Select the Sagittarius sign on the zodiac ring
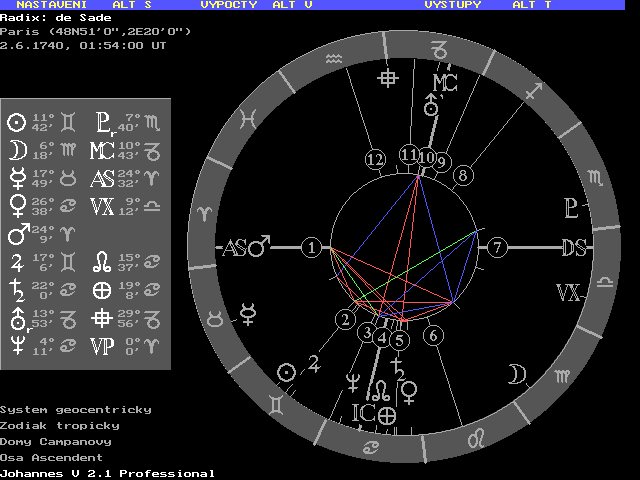This screenshot has height=480, width=640. pyautogui.click(x=535, y=91)
